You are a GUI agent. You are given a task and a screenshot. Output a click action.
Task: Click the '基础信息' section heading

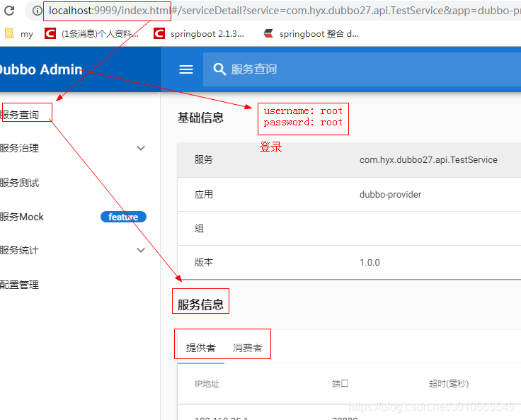pyautogui.click(x=200, y=118)
